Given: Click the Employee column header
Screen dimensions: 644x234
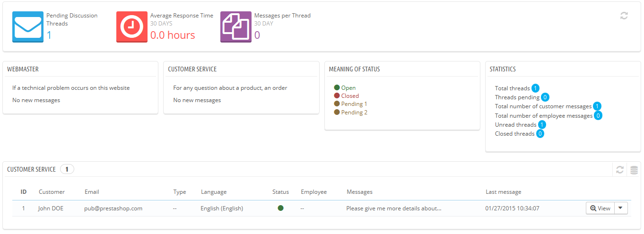Looking at the screenshot, I should [313, 192].
